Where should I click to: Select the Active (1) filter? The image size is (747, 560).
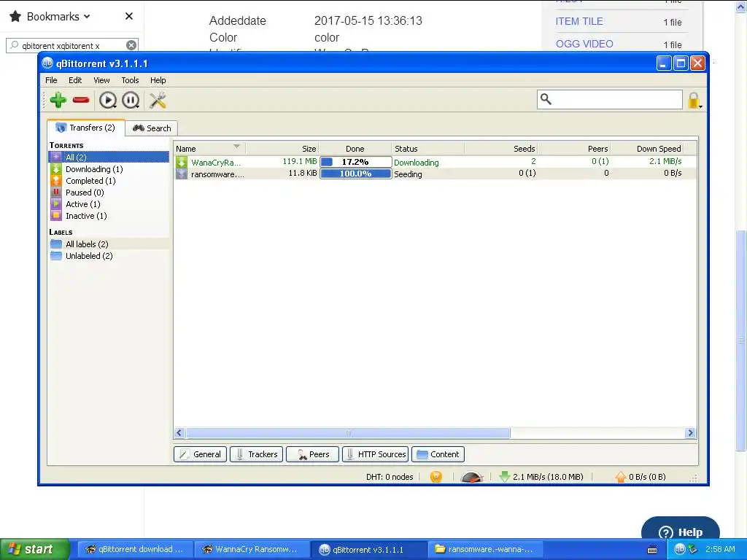click(x=109, y=204)
